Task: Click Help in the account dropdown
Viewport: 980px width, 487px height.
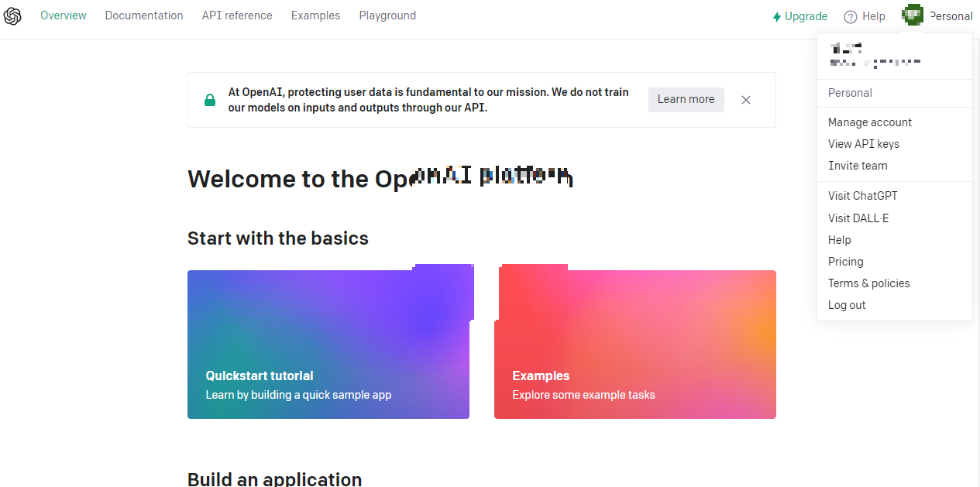Action: pos(840,240)
